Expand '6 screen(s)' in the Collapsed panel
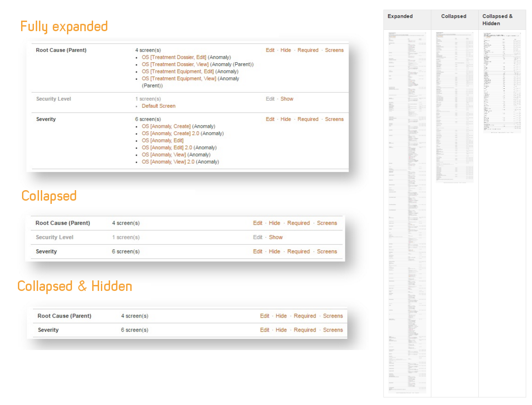532x405 pixels. [126, 252]
